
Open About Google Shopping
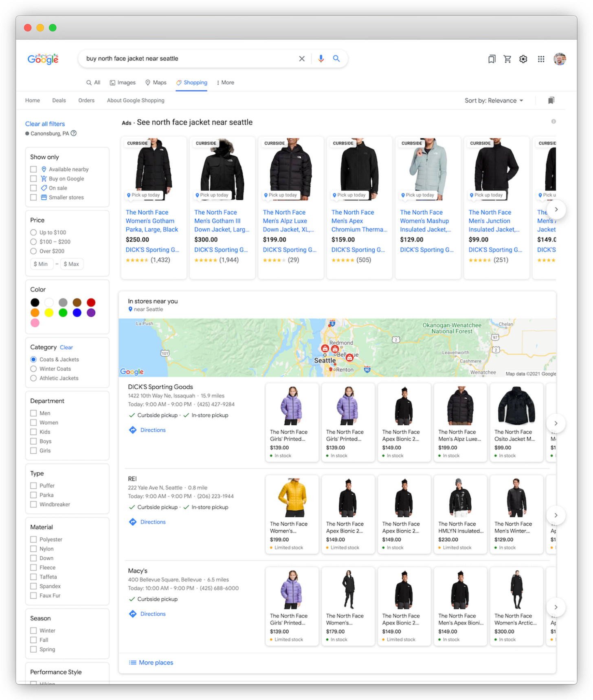point(136,100)
